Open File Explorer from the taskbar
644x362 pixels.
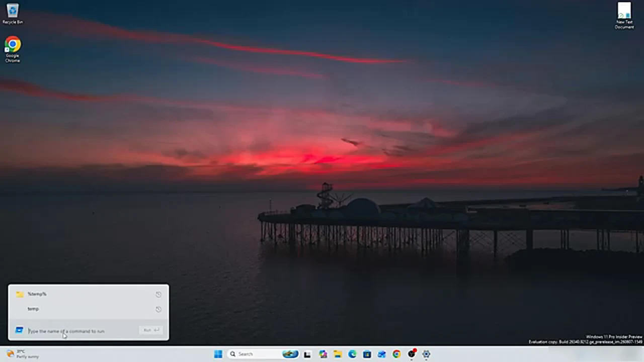[x=338, y=354]
